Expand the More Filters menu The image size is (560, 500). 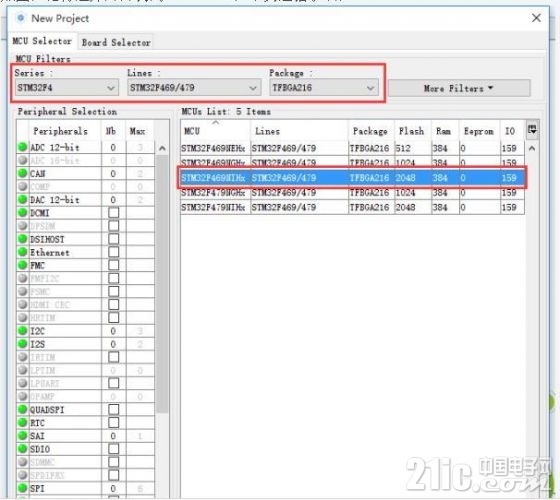point(459,88)
